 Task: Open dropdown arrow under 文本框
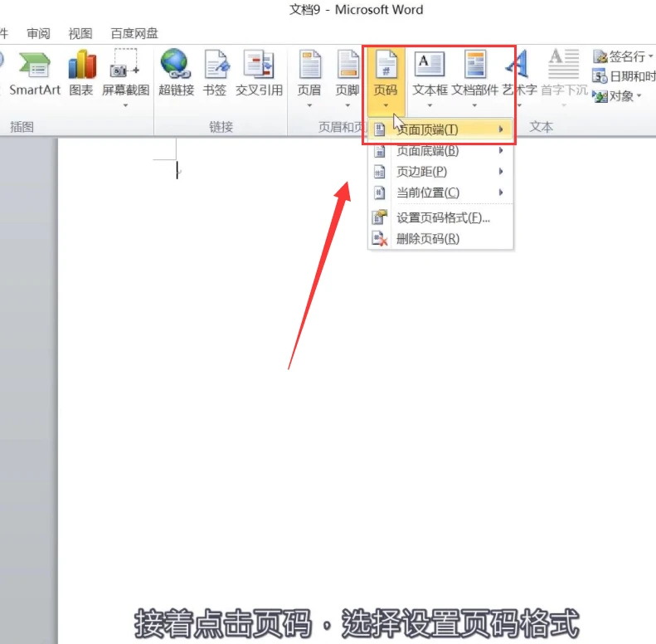pyautogui.click(x=430, y=105)
